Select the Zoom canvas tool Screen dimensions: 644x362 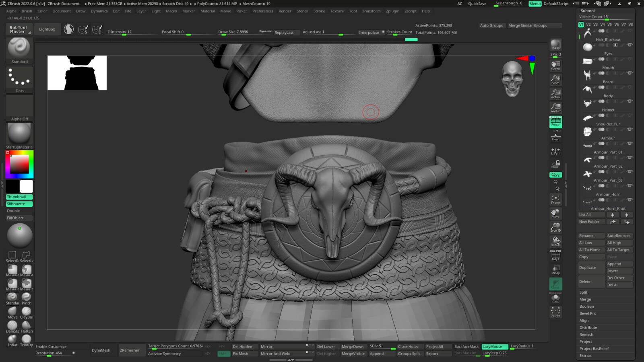(555, 79)
